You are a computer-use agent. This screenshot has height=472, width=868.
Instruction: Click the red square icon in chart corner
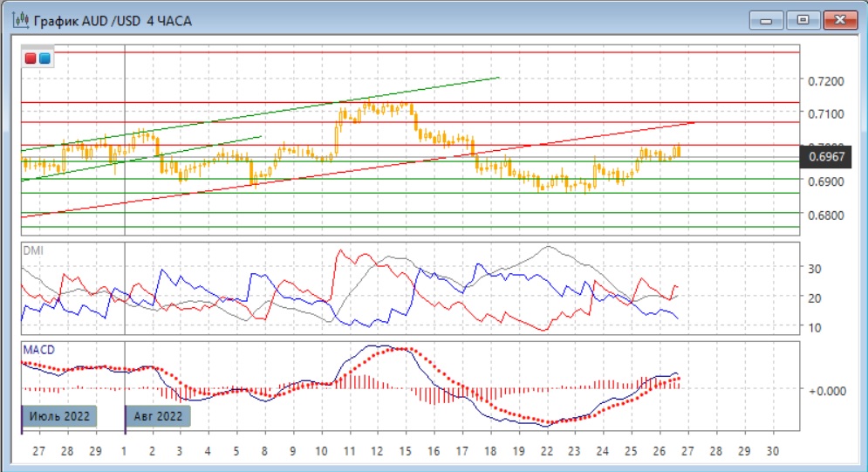31,58
